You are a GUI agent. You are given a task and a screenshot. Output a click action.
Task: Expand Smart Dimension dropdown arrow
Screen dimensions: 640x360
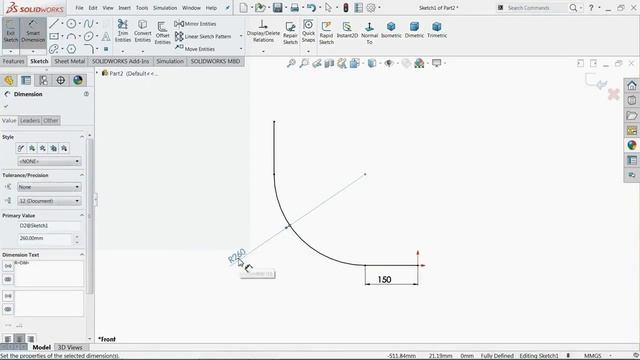tap(33, 51)
